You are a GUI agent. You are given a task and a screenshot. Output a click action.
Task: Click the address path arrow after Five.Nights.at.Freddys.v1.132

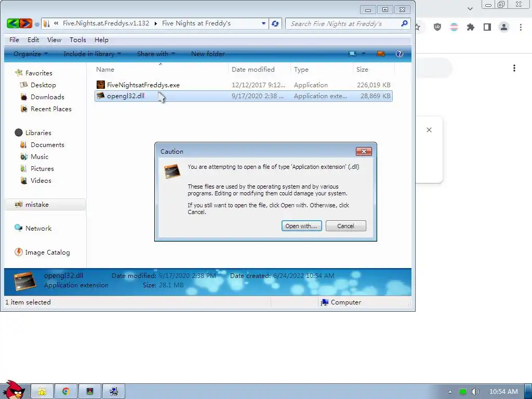coord(156,23)
